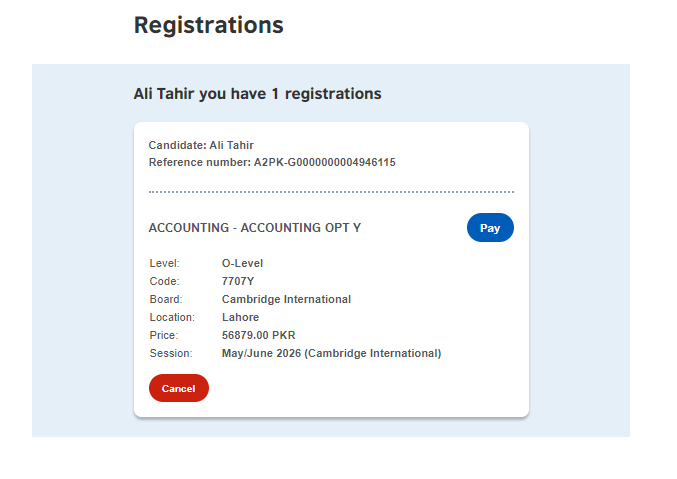Click the Cambridge International board value
This screenshot has height=479, width=677.
coord(286,300)
